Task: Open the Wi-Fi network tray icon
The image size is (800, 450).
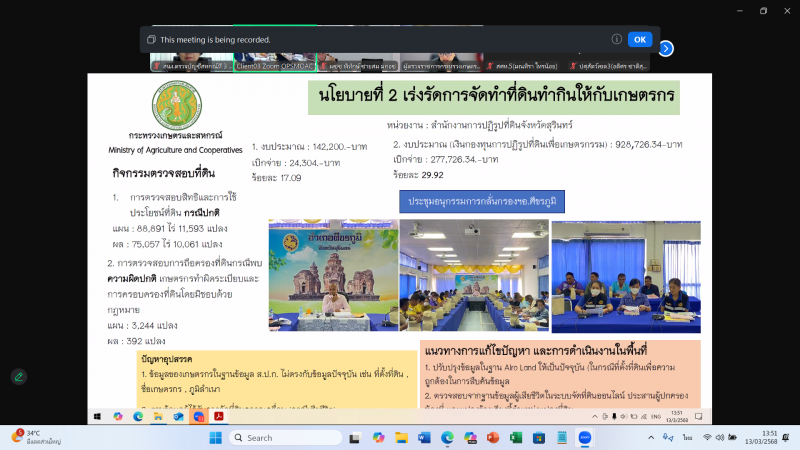Action: 707,438
